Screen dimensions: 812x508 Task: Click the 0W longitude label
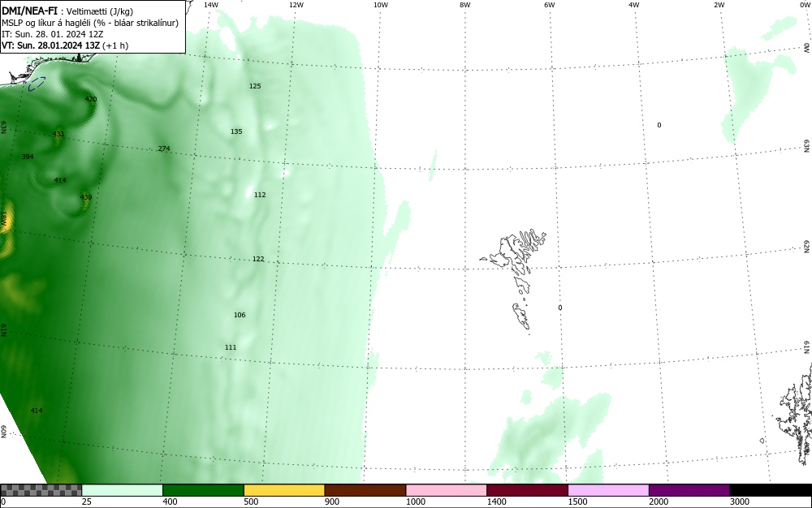[804, 5]
